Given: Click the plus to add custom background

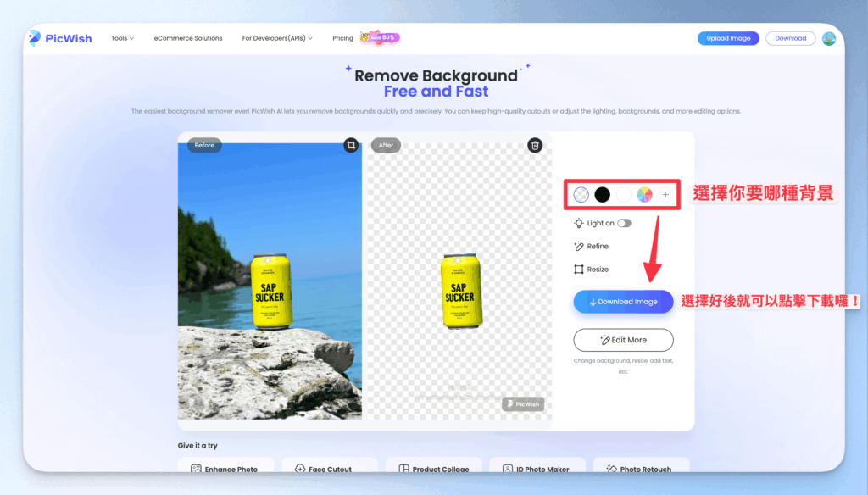Looking at the screenshot, I should point(665,194).
